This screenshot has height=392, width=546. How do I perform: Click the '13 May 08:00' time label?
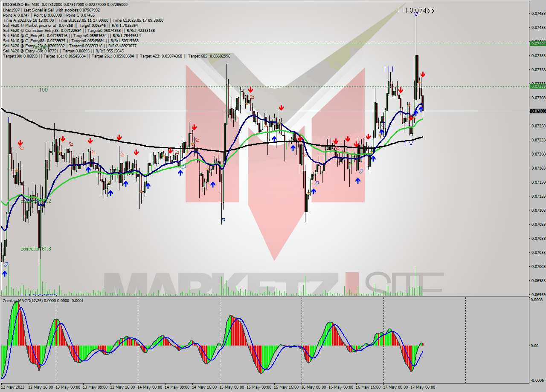(95, 387)
